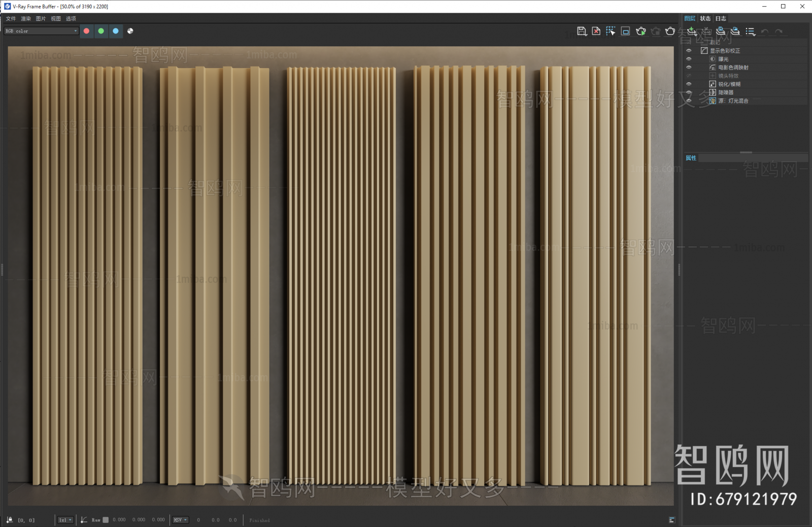This screenshot has width=812, height=527.
Task: Click the rendered wall panels image
Action: point(341,276)
